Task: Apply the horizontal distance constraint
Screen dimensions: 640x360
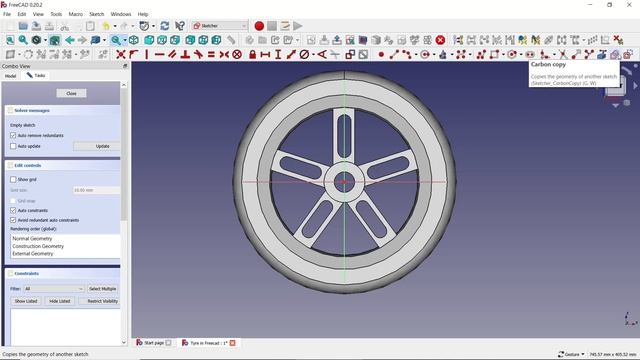Action: point(265,54)
